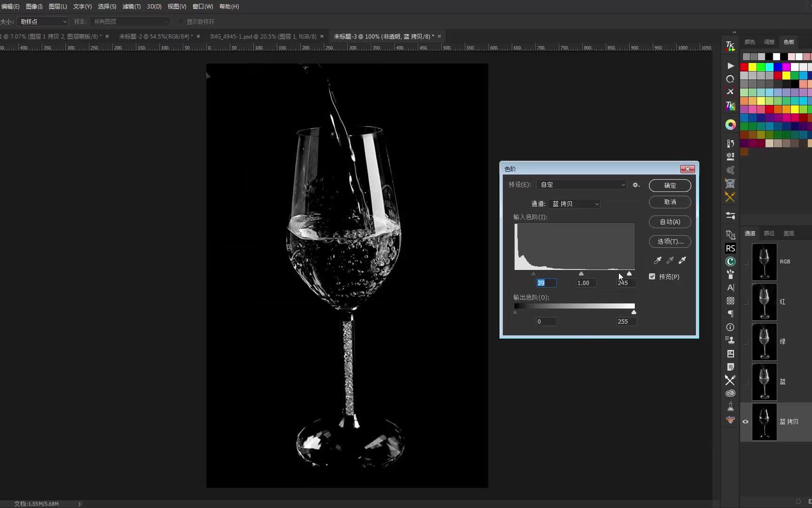This screenshot has height=508, width=812.
Task: Switch to the 路径 paths tab
Action: coord(769,233)
